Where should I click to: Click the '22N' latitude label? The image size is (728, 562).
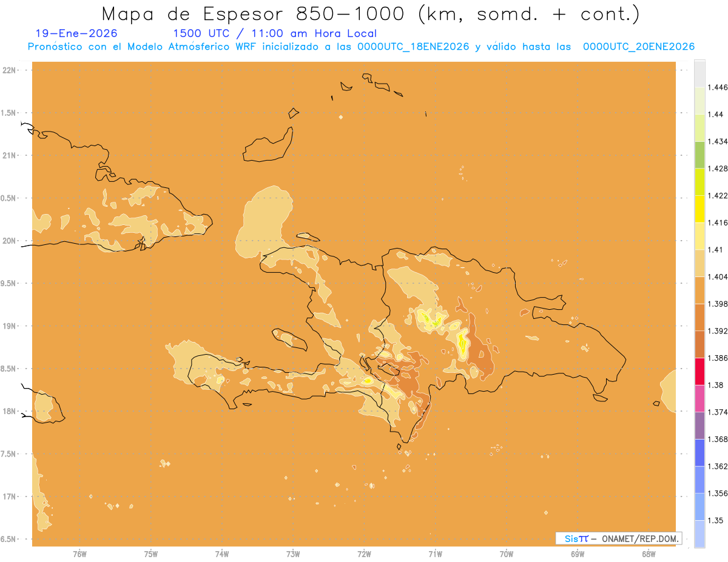click(x=10, y=70)
